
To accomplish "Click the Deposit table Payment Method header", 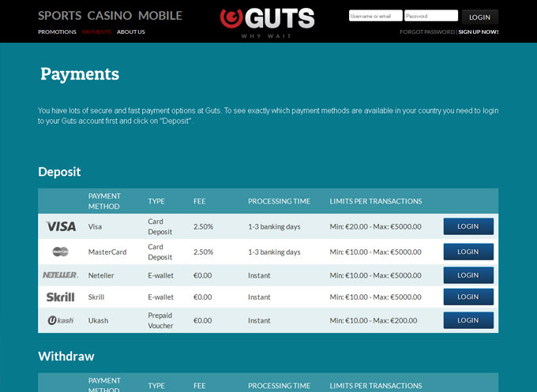I will click(104, 201).
